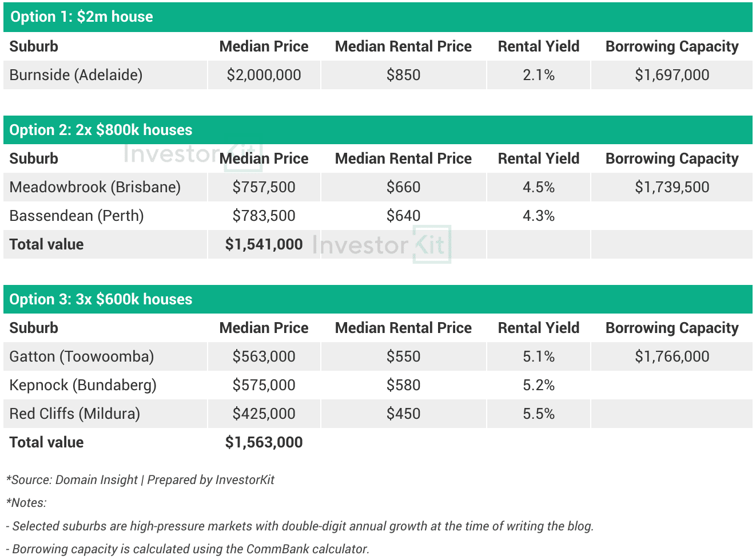Click the Kepnock (Bundaberg) suburb cell

click(83, 385)
